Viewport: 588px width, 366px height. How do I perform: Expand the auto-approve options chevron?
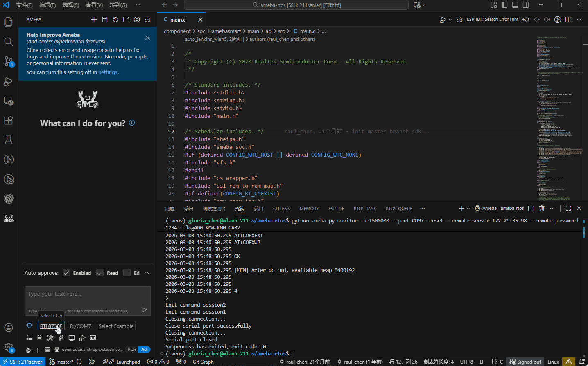(x=147, y=273)
